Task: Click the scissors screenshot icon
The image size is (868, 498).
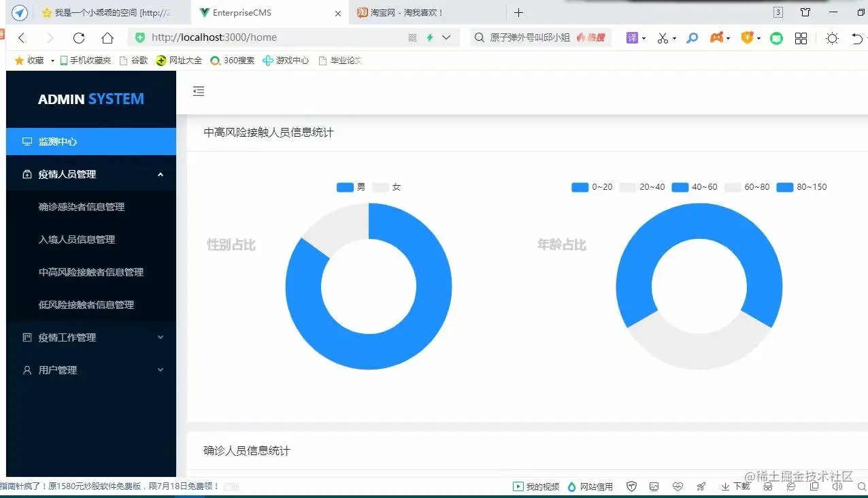Action: [663, 38]
